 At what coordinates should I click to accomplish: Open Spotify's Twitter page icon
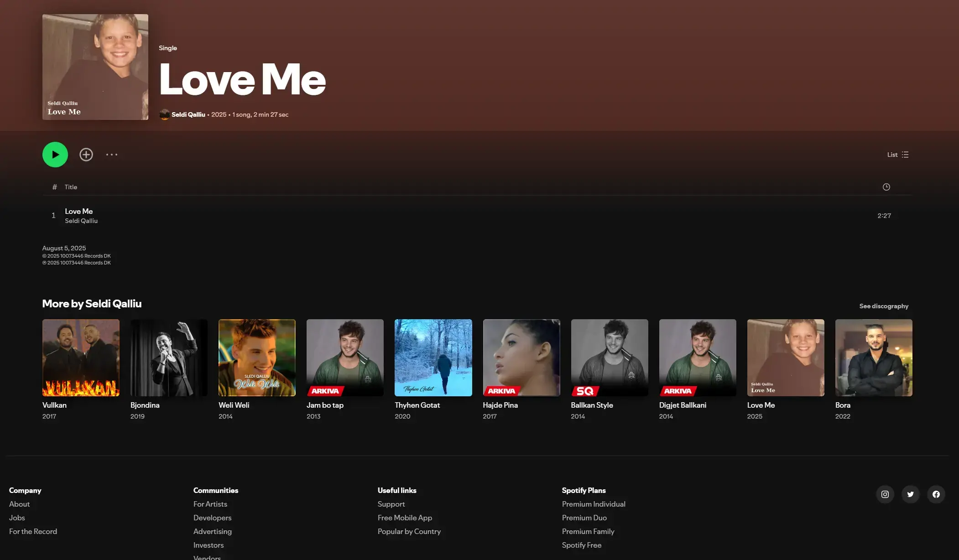point(910,494)
